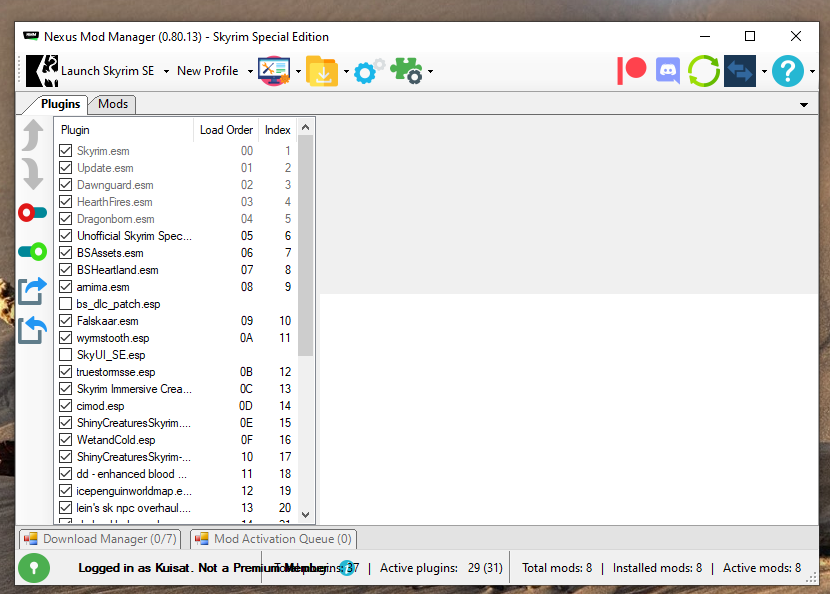Open the blue help question mark icon
The width and height of the screenshot is (830, 594).
788,71
